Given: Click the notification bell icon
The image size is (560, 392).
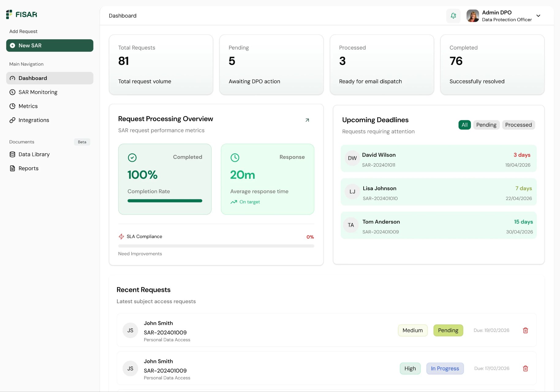Looking at the screenshot, I should coord(453,16).
